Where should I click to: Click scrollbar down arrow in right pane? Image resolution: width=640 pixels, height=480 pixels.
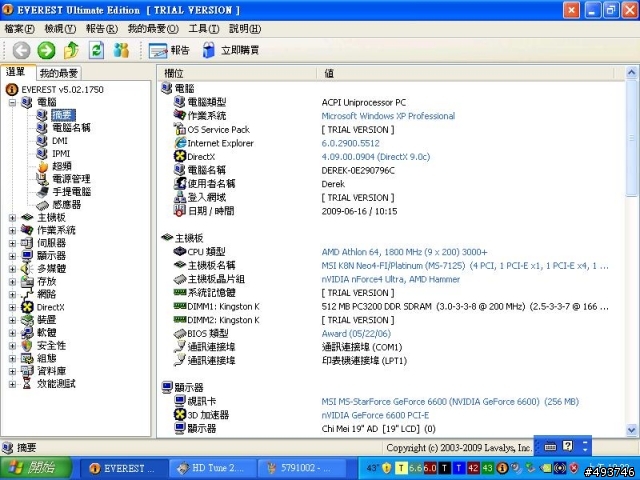[x=631, y=430]
